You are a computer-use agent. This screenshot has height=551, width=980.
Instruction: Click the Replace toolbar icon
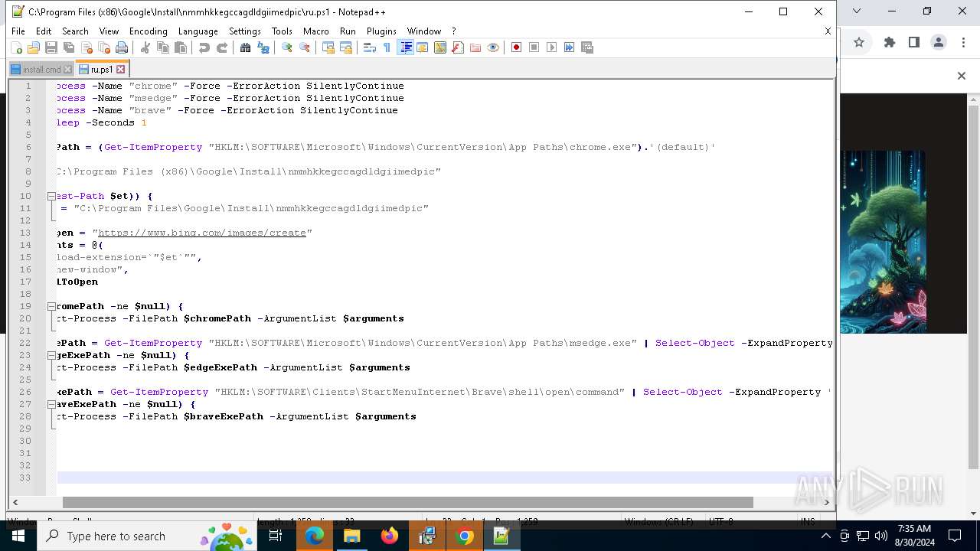[263, 47]
